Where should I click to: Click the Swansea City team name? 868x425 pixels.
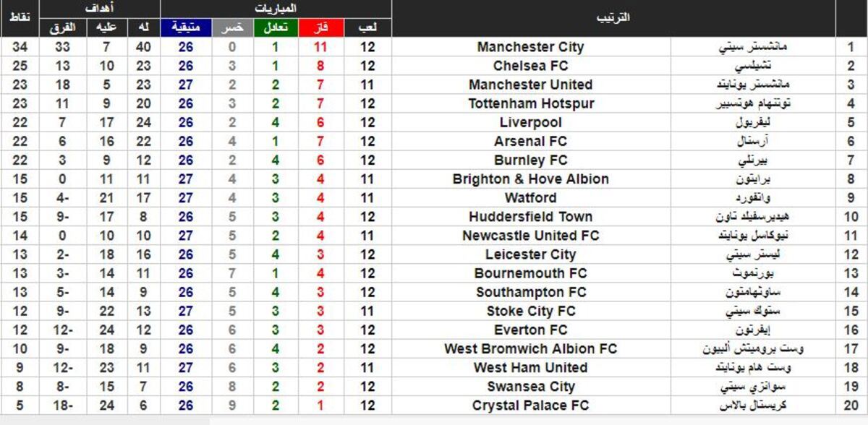pyautogui.click(x=530, y=387)
